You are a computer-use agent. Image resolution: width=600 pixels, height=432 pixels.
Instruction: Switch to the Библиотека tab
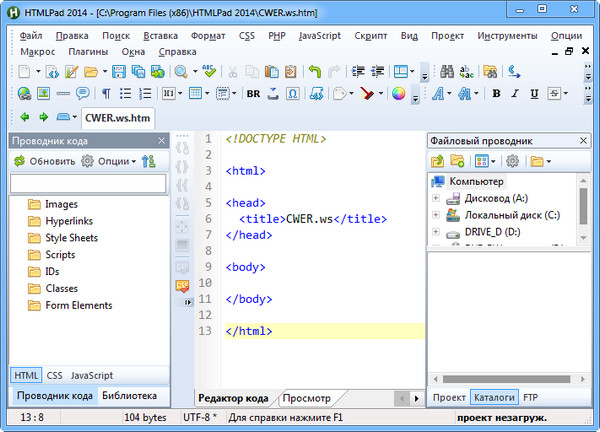pyautogui.click(x=129, y=396)
